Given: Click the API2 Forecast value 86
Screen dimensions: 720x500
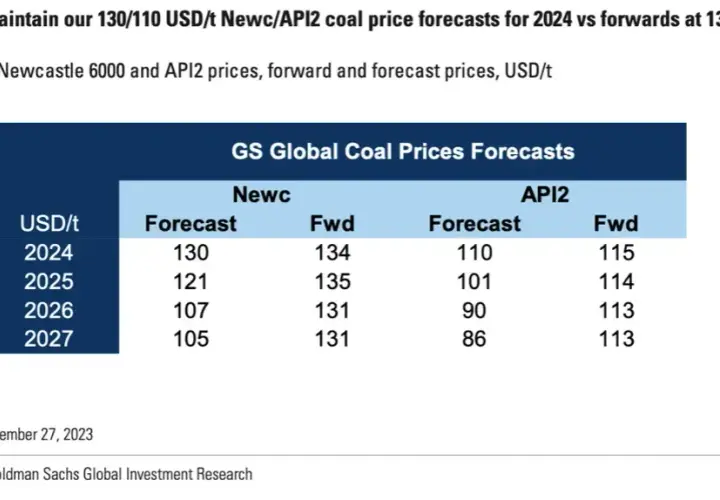Looking at the screenshot, I should coord(474,339).
